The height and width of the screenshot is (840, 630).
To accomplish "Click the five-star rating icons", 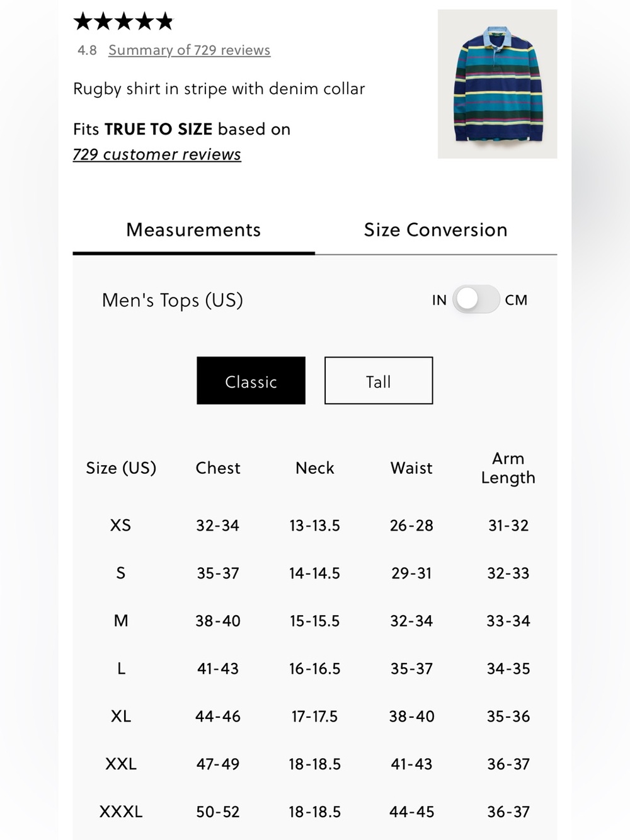I will tap(123, 21).
